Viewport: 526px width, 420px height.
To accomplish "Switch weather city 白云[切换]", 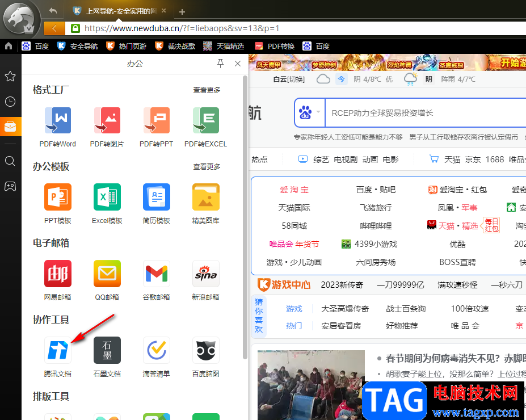I will 289,79.
